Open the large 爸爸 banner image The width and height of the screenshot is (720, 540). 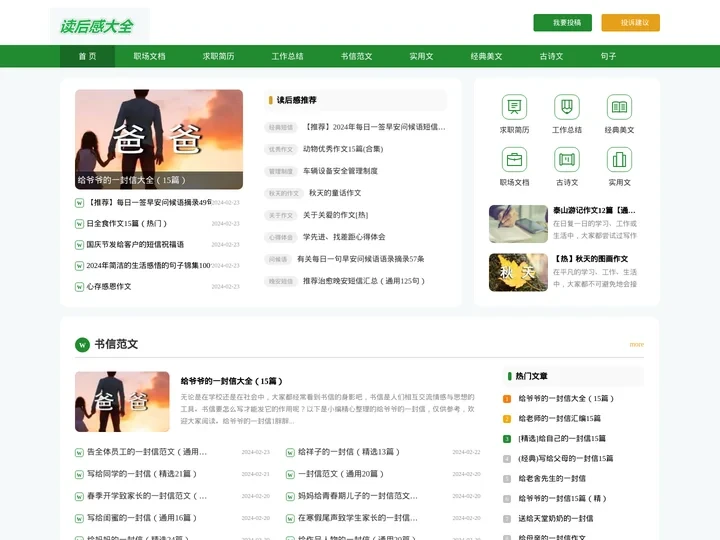(159, 139)
